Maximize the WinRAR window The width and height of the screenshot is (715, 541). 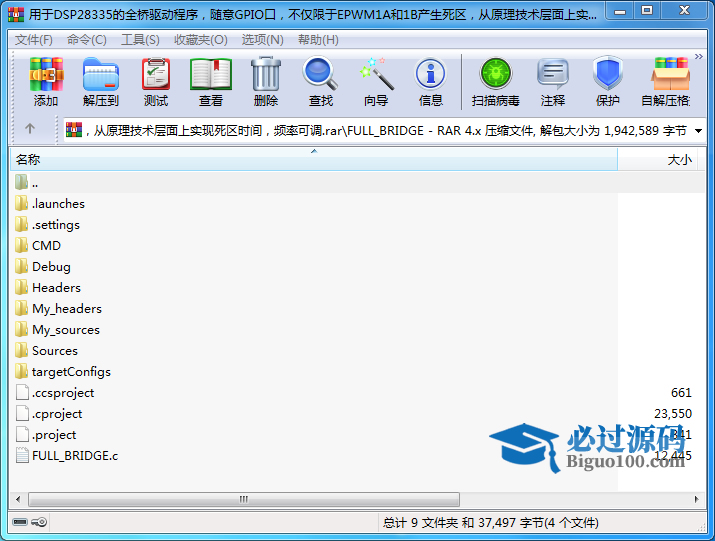pos(647,11)
